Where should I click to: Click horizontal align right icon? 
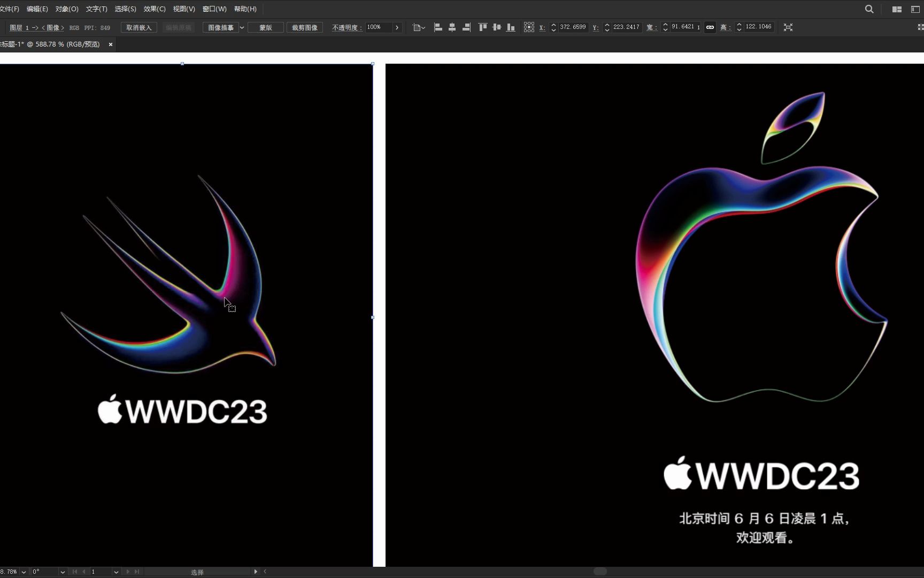click(x=466, y=27)
